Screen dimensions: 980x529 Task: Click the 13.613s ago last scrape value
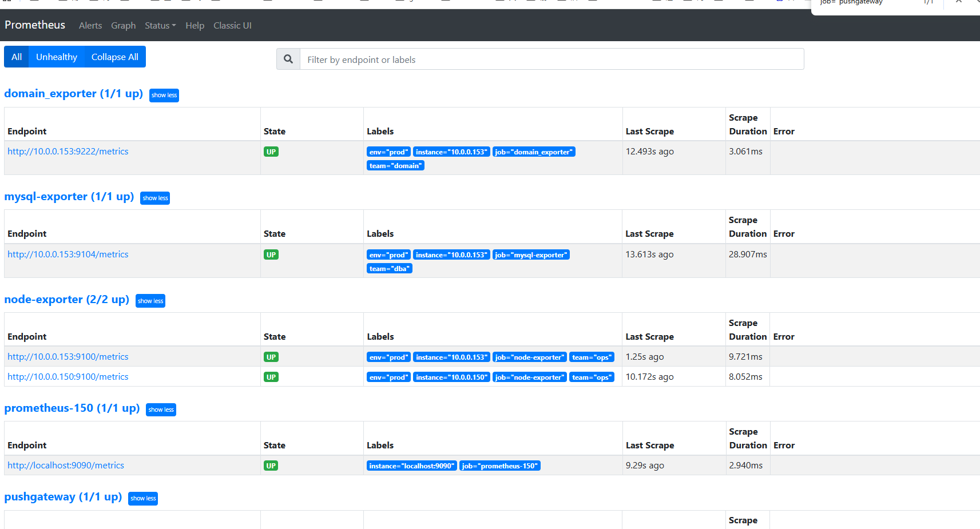pos(649,254)
